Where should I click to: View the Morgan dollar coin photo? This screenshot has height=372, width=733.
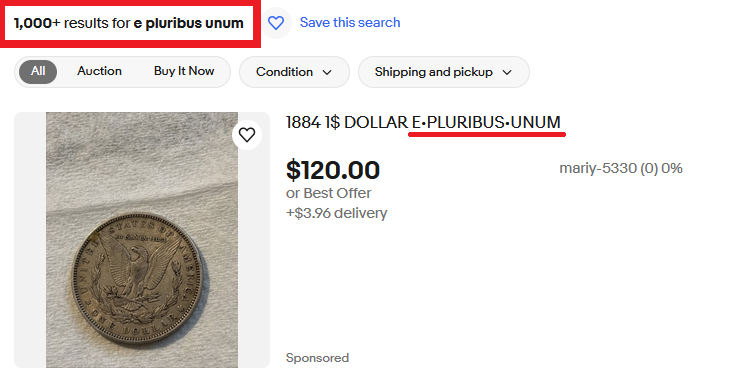pyautogui.click(x=142, y=240)
